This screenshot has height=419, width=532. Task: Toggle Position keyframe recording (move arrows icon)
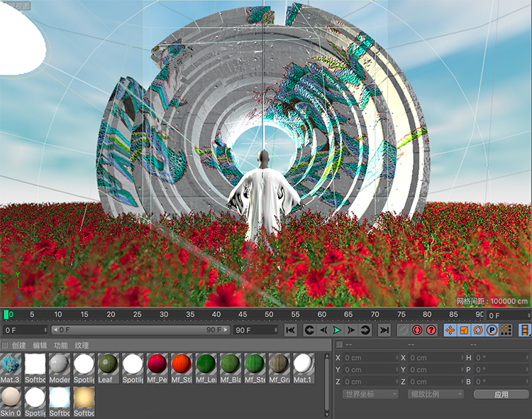(x=450, y=330)
